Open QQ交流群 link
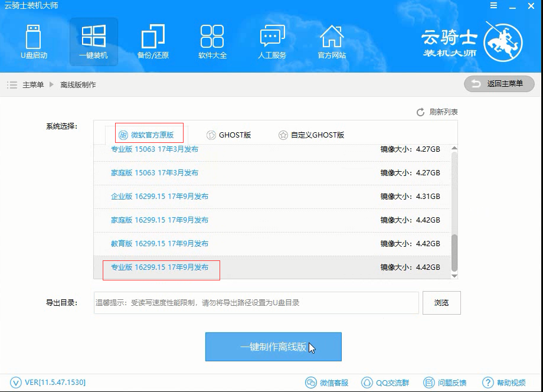This screenshot has width=543, height=392. pyautogui.click(x=385, y=383)
